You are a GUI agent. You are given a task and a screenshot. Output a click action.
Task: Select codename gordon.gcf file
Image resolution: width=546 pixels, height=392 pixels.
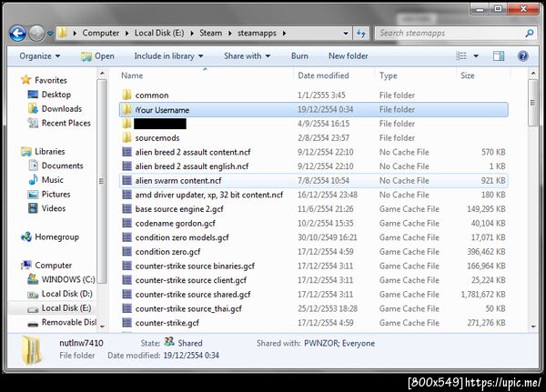pos(313,224)
